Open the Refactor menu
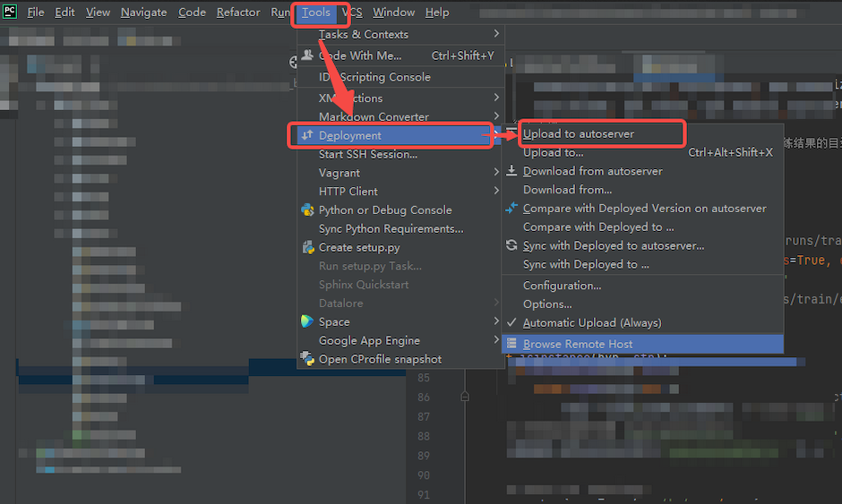The image size is (842, 504). [x=238, y=12]
